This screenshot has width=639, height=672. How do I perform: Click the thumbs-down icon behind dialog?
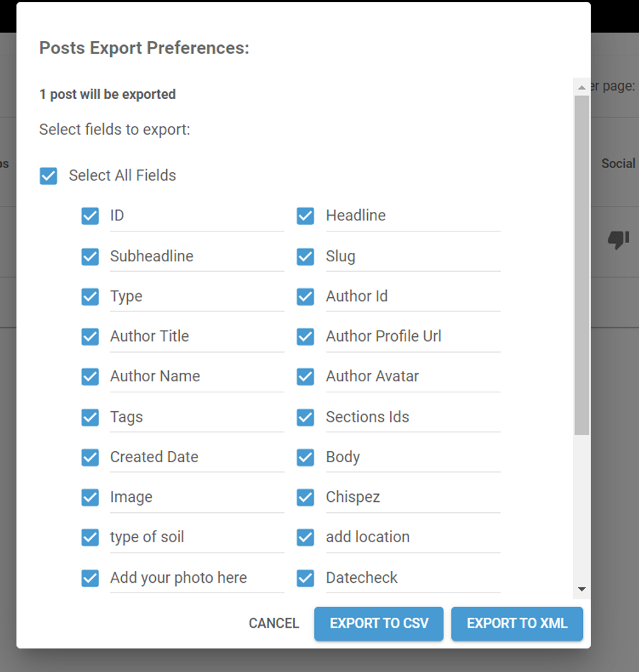pos(618,240)
